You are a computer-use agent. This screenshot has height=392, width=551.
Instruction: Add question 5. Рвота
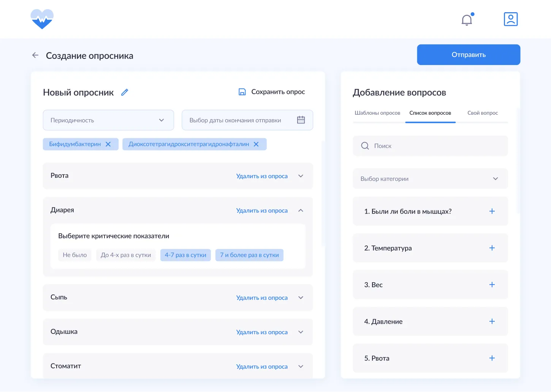pyautogui.click(x=492, y=358)
